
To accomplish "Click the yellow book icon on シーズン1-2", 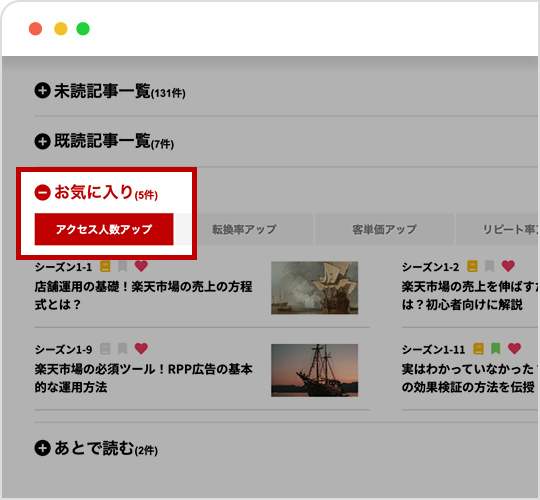I will click(472, 266).
